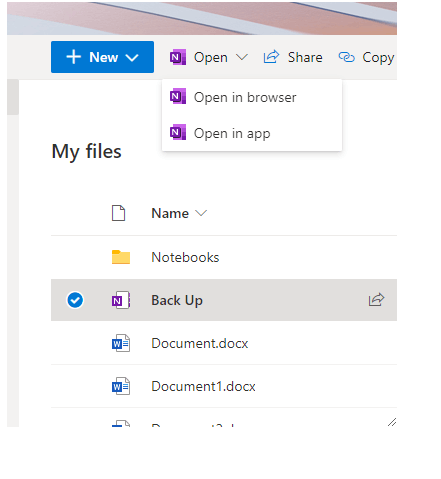Image resolution: width=441 pixels, height=479 pixels.
Task: Share the Back Up row via share icon
Action: [376, 299]
